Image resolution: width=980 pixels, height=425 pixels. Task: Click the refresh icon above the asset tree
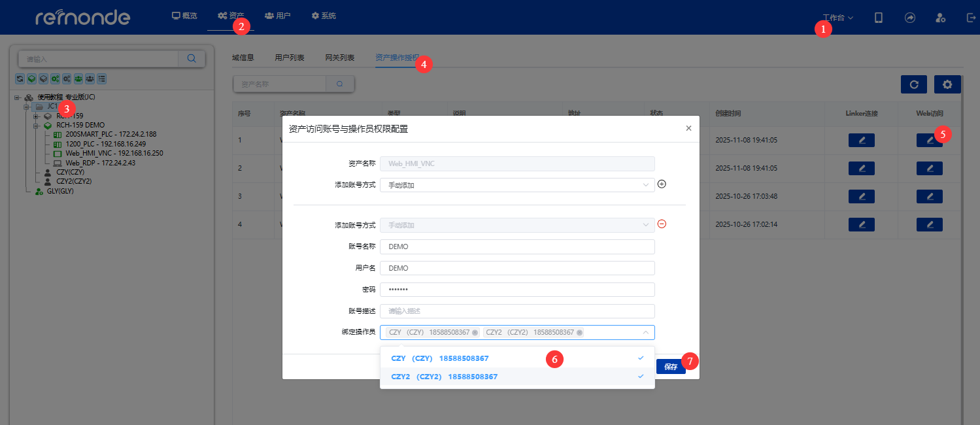tap(20, 78)
